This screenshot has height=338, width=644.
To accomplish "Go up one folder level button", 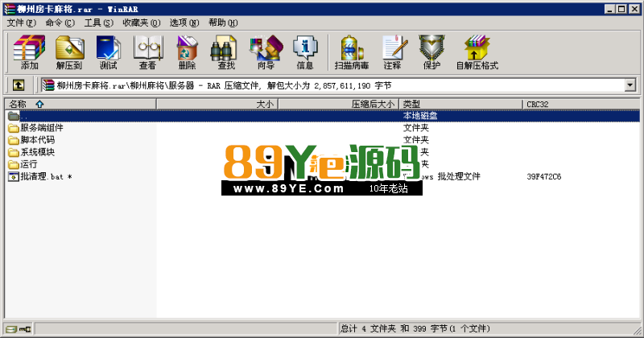I will click(18, 85).
